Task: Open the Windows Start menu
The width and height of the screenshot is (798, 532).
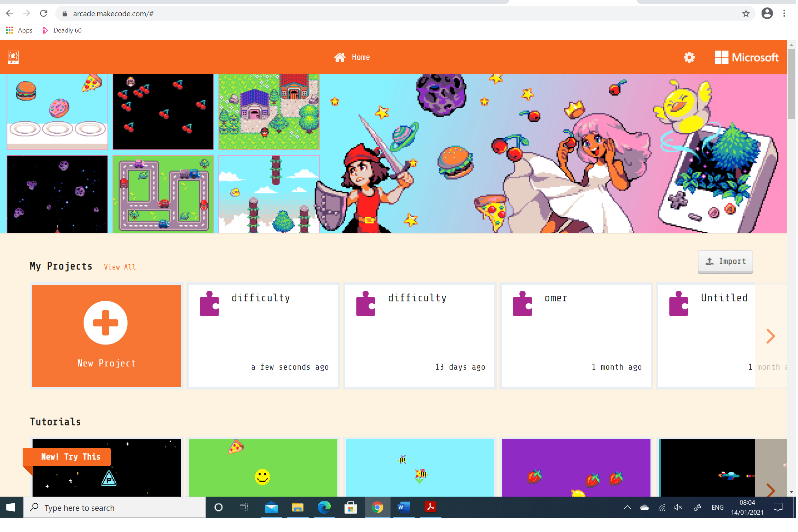Action: pyautogui.click(x=11, y=507)
